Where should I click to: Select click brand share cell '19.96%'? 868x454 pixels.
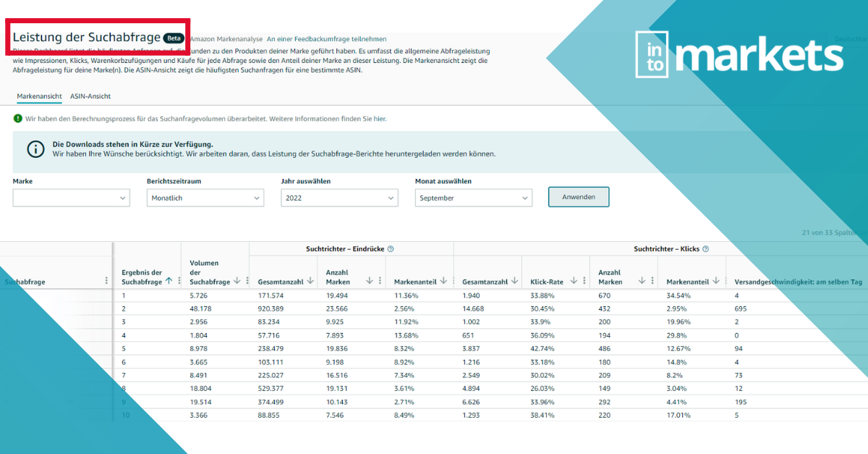[x=679, y=321]
